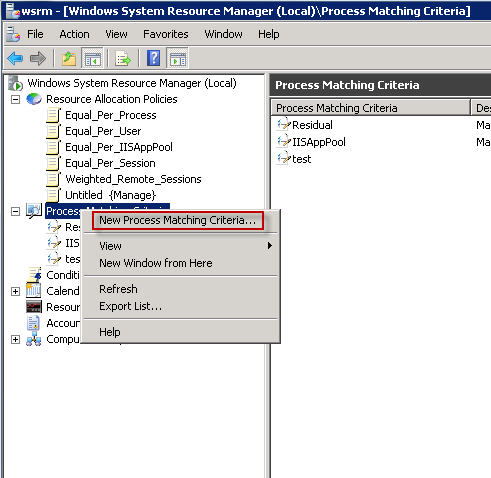The image size is (491, 478).
Task: Open the Action menu
Action: click(74, 34)
